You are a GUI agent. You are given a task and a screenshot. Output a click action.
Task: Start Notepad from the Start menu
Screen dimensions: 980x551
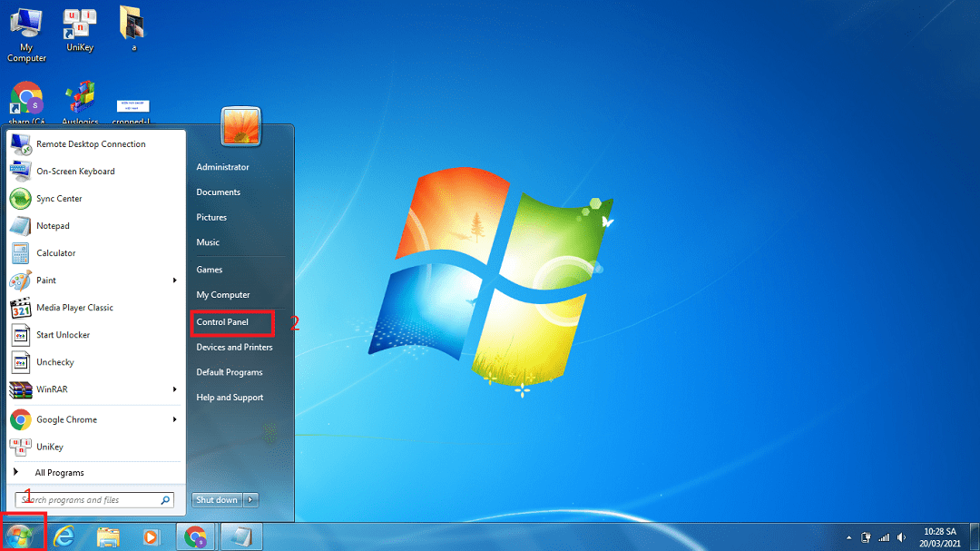52,226
